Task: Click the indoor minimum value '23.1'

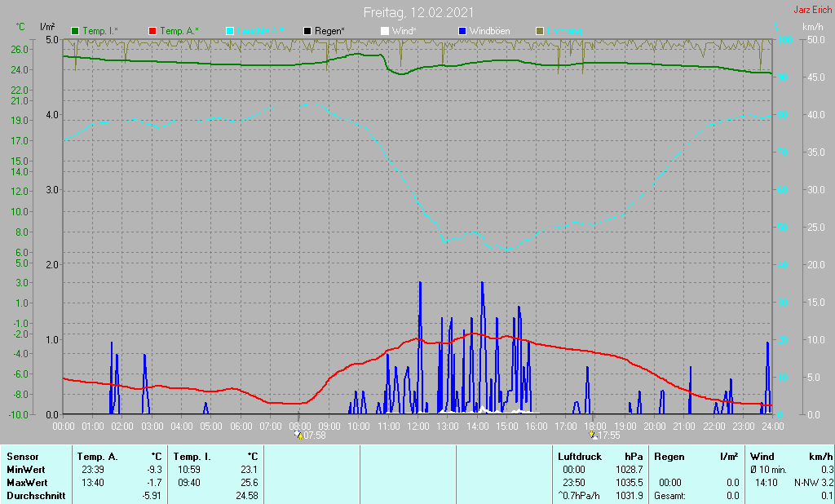Action: [250, 470]
